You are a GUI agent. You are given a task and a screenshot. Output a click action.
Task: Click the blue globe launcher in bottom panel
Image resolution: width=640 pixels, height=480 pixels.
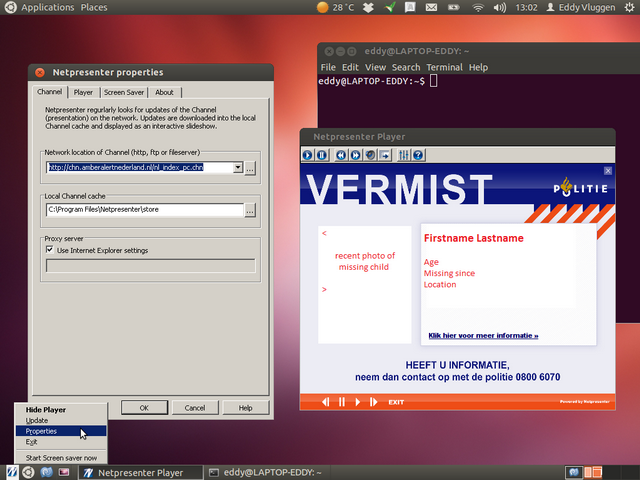(47, 472)
